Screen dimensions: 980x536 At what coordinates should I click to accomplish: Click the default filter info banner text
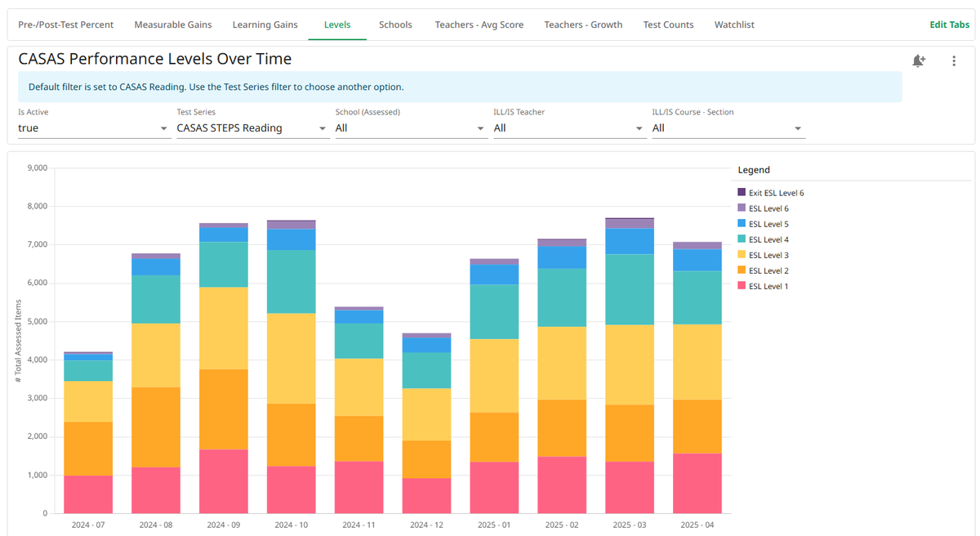click(x=216, y=87)
